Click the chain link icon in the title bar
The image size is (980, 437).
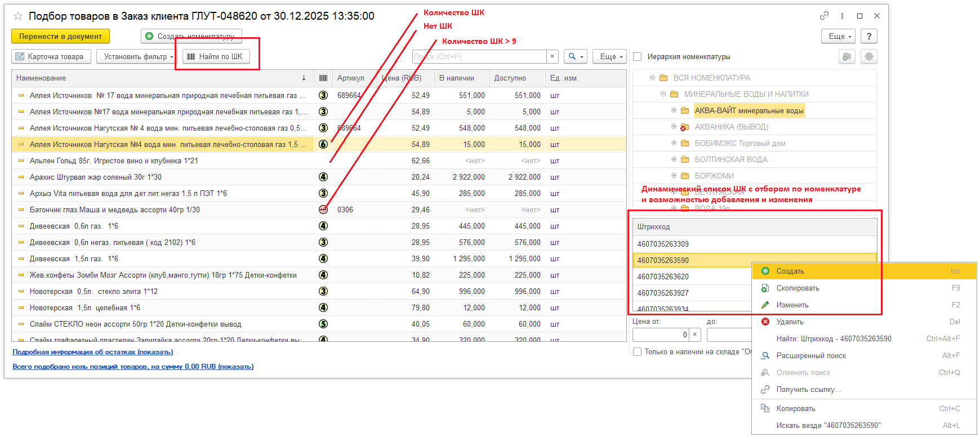(824, 16)
